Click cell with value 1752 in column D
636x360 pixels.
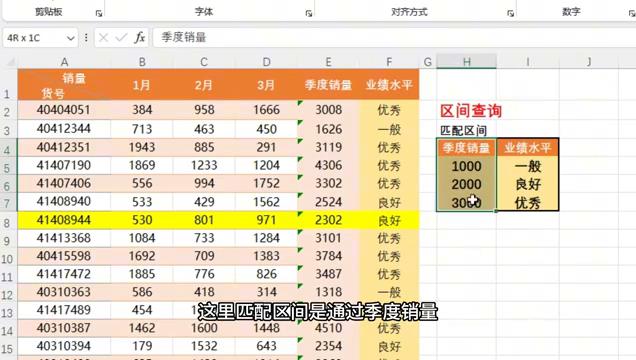pyautogui.click(x=266, y=183)
